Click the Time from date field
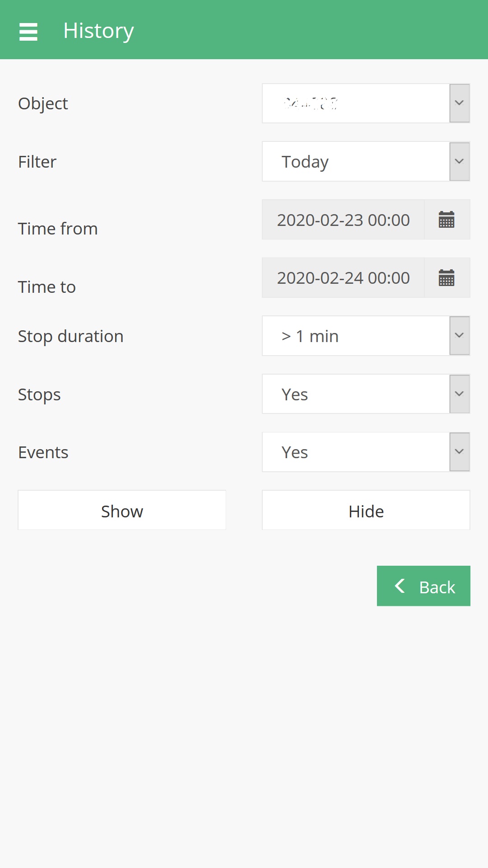488x868 pixels. pos(343,220)
